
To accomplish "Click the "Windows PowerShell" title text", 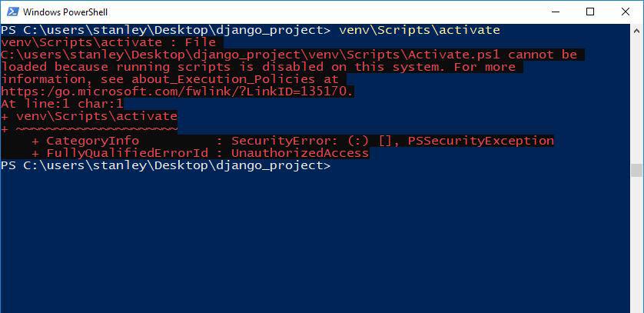I will (x=65, y=12).
